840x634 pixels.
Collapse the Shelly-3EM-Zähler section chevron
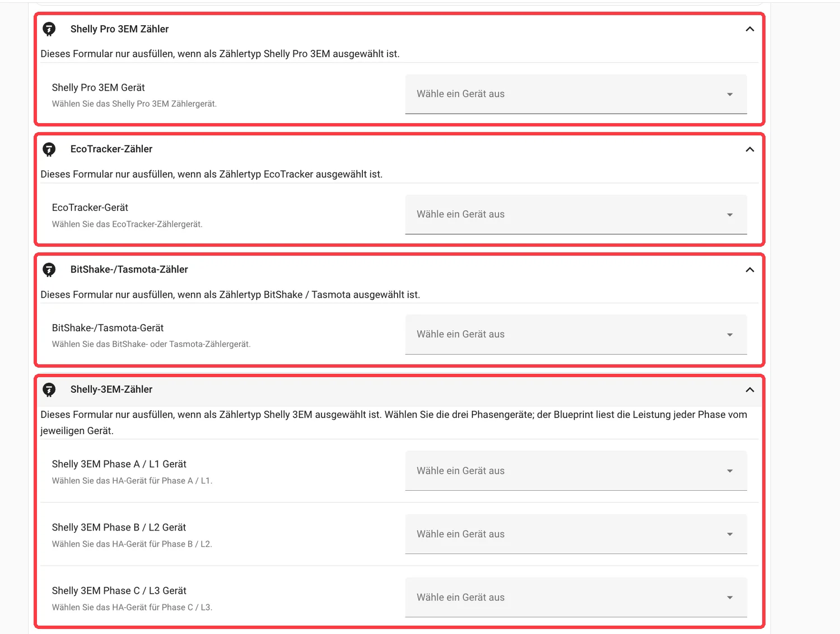coord(750,389)
